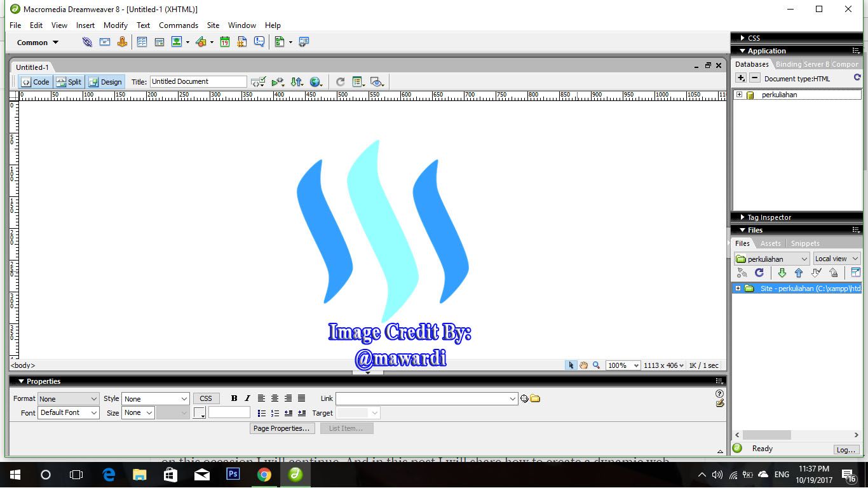The height and width of the screenshot is (488, 868).
Task: Insert a Table from the Common bar
Action: [x=142, y=42]
